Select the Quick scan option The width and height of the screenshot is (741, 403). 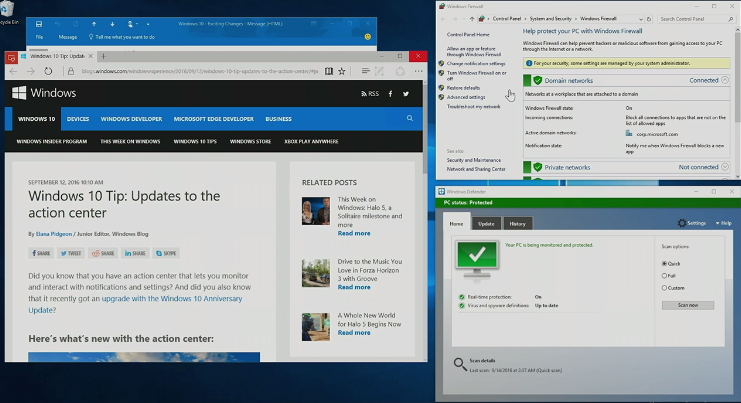coord(664,264)
